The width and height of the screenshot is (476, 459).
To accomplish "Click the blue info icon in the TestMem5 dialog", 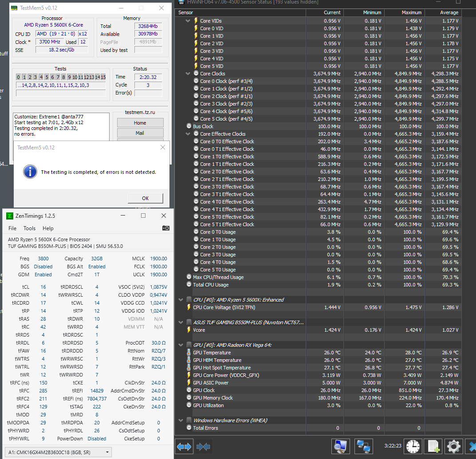I will click(x=30, y=172).
